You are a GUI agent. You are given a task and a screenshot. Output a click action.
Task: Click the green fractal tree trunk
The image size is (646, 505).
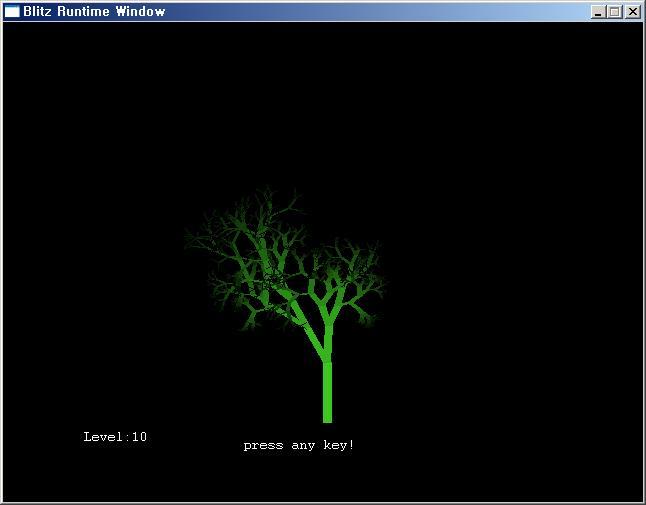(327, 392)
